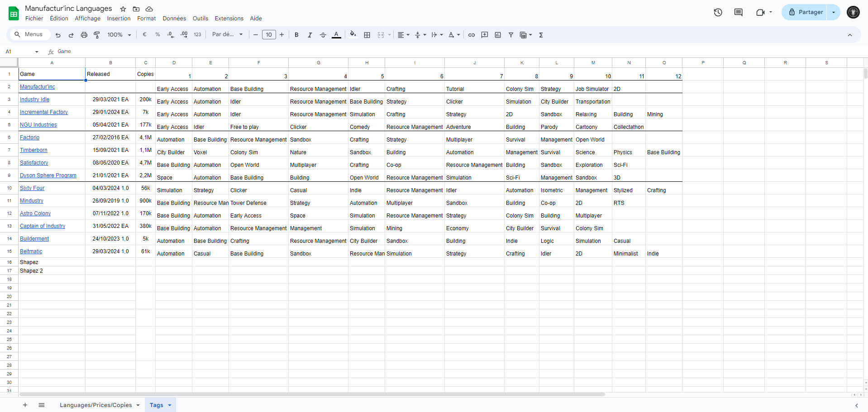Open the Données menu

pyautogui.click(x=174, y=19)
